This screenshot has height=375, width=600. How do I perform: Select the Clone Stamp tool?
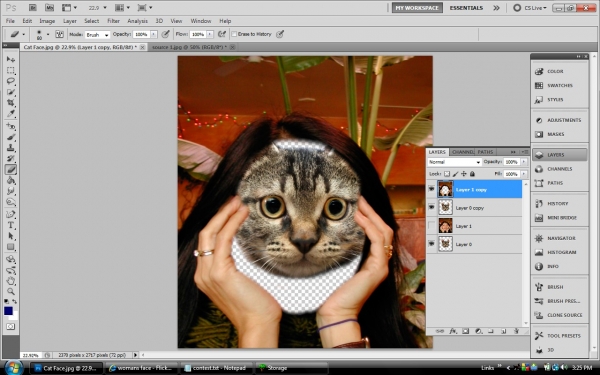pyautogui.click(x=11, y=148)
